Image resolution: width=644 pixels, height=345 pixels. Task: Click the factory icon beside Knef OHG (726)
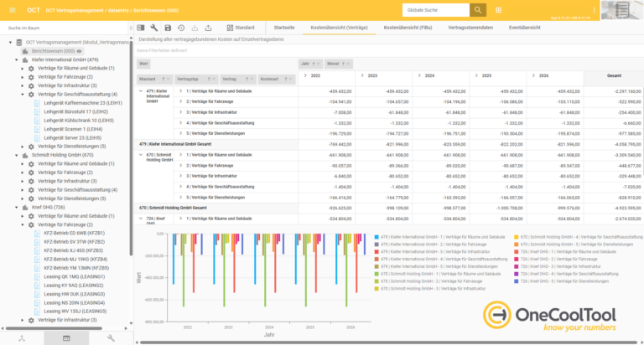click(25, 208)
